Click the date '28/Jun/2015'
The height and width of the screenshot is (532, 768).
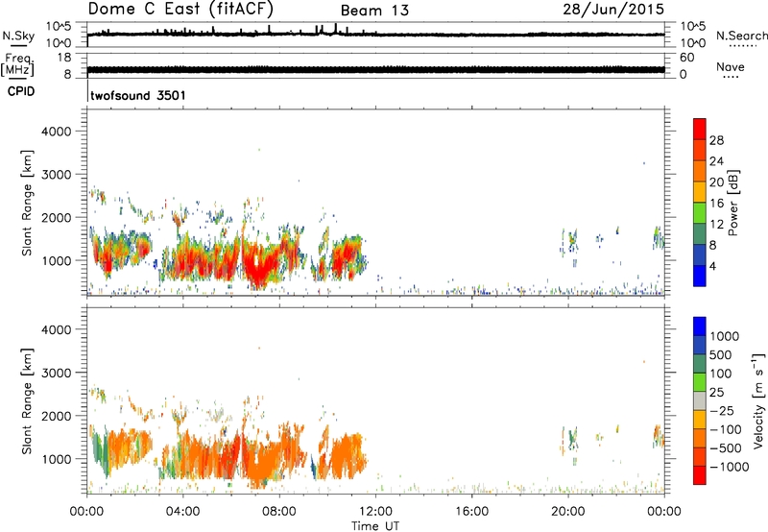(613, 9)
